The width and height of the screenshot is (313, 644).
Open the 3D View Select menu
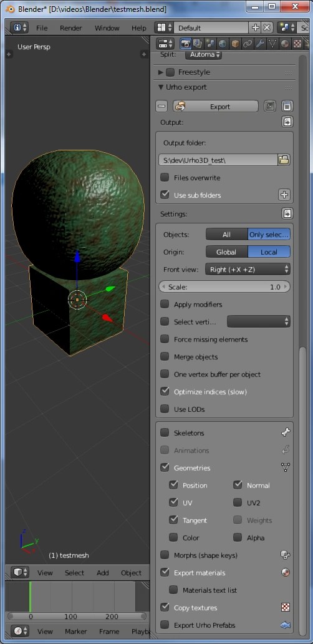(74, 572)
